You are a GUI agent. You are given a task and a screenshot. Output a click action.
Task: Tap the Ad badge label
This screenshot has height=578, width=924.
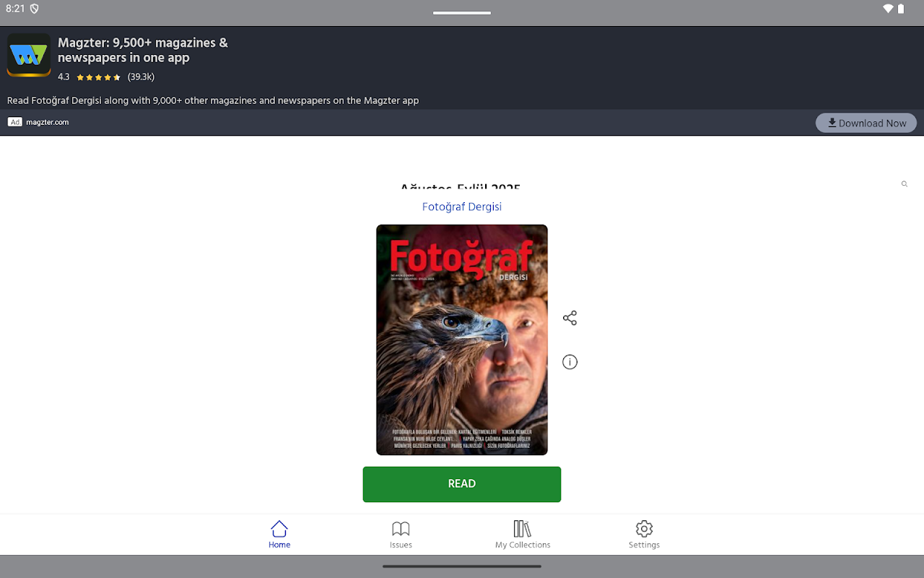15,122
